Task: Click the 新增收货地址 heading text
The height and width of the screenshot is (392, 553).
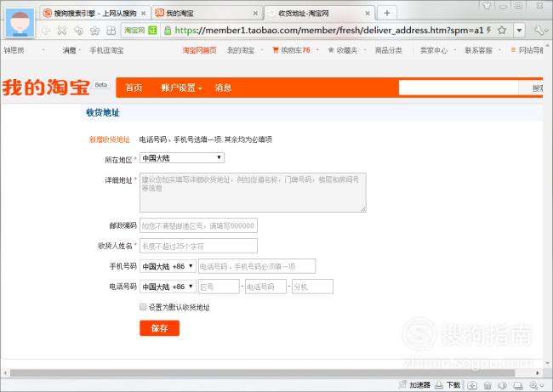Action: 110,139
